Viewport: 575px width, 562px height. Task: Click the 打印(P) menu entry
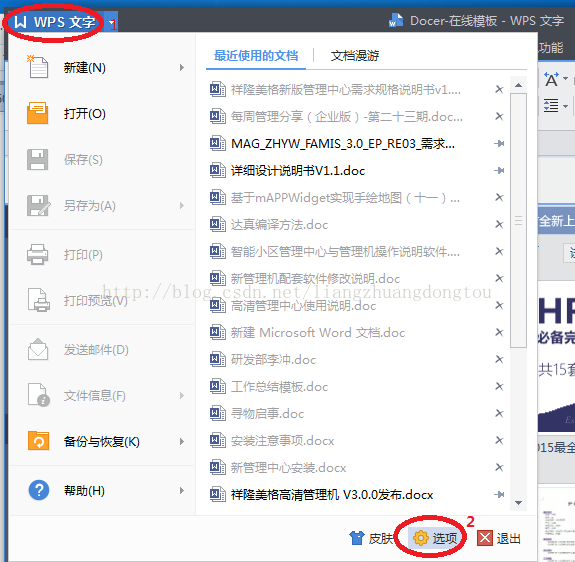(102, 255)
